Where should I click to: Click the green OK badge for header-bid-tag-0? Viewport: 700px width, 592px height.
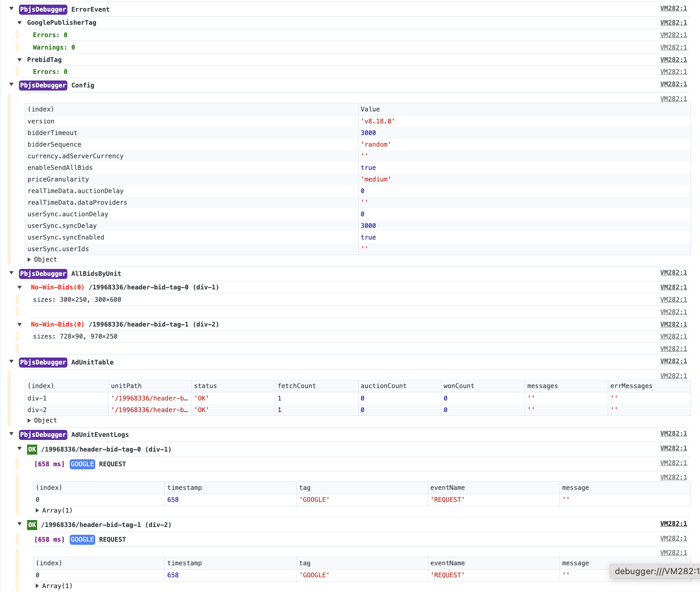tap(32, 449)
